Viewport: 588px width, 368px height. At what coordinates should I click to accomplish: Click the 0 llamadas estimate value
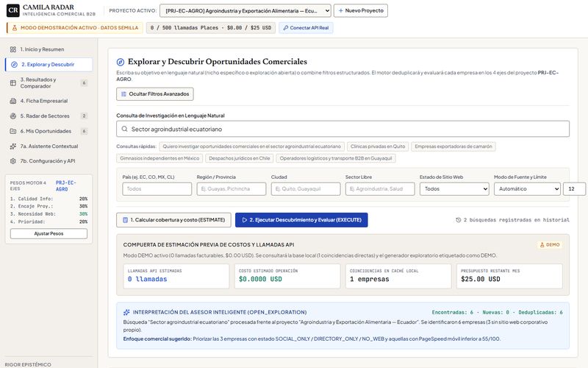[147, 279]
